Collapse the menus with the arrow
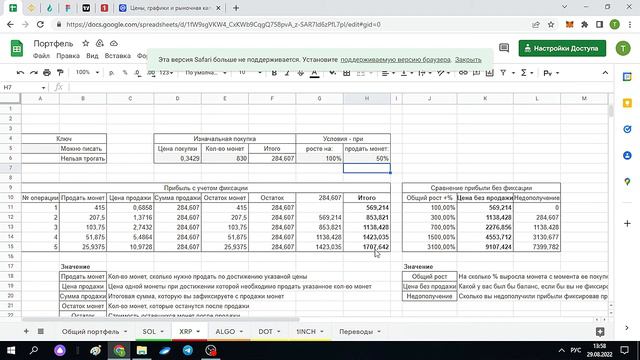Screen dimensions: 640x360 [x=605, y=73]
